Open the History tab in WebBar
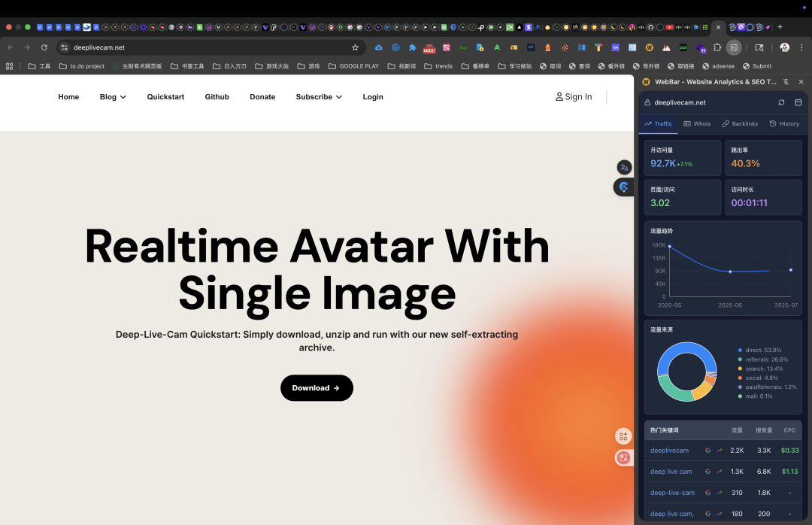The width and height of the screenshot is (812, 525). click(784, 124)
